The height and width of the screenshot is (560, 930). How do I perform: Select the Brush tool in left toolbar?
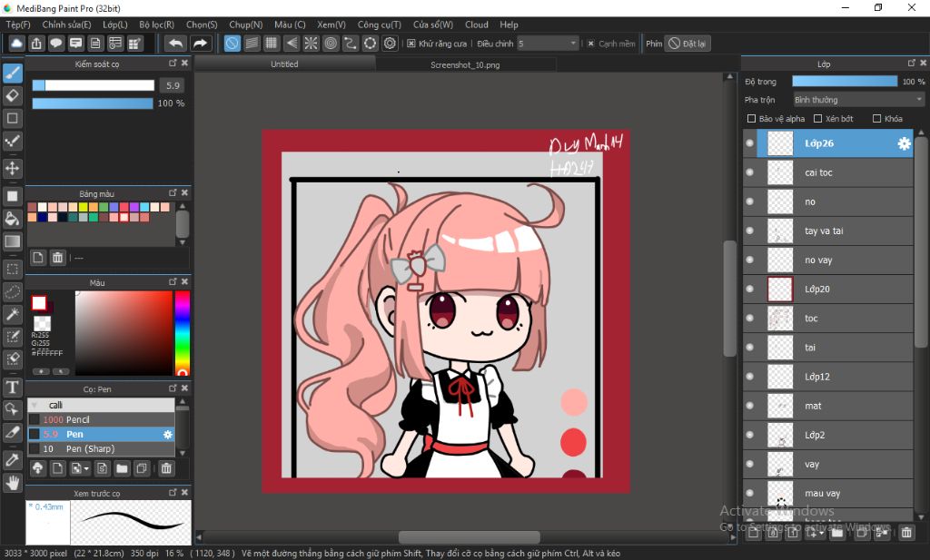[x=13, y=73]
